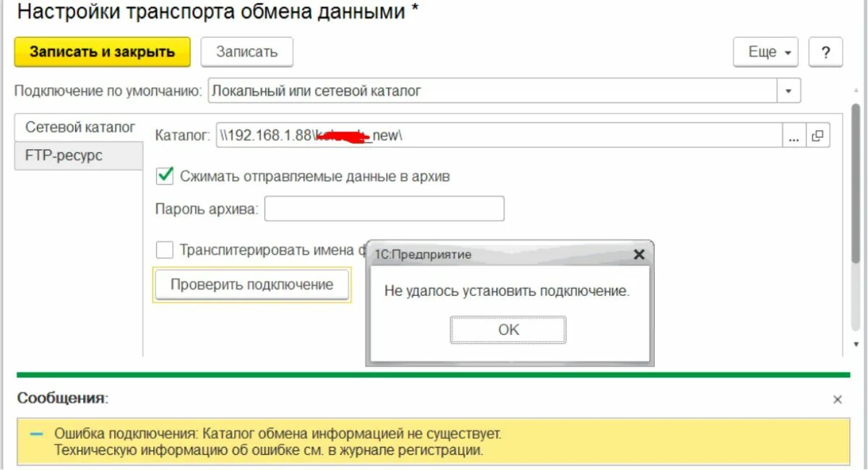This screenshot has height=470, width=868.
Task: Switch to the 'FTP-ресурс' tab
Action: pyautogui.click(x=80, y=156)
